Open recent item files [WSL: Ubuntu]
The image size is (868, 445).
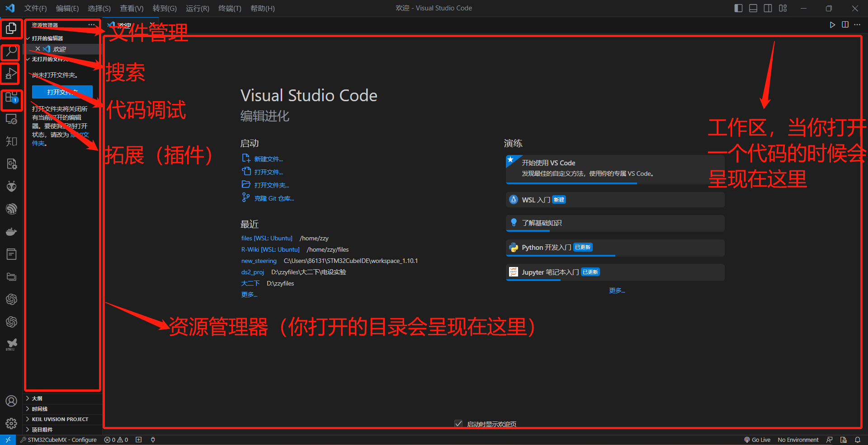267,238
